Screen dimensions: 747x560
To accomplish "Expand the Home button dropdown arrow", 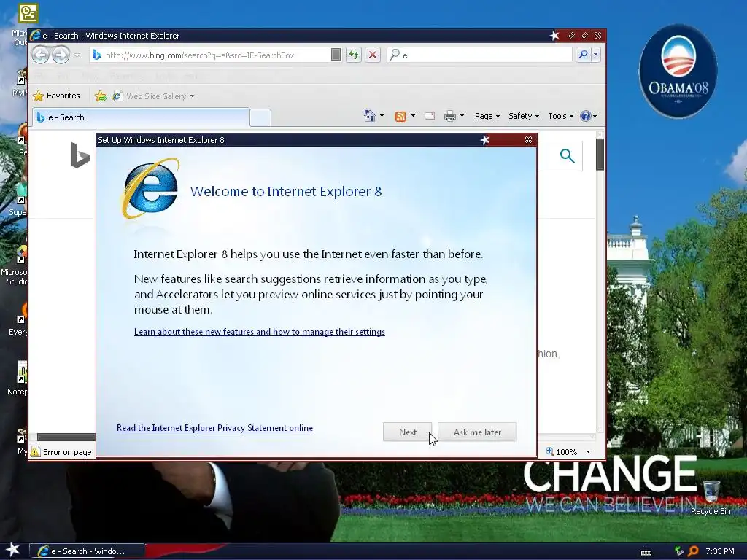I will click(x=382, y=116).
